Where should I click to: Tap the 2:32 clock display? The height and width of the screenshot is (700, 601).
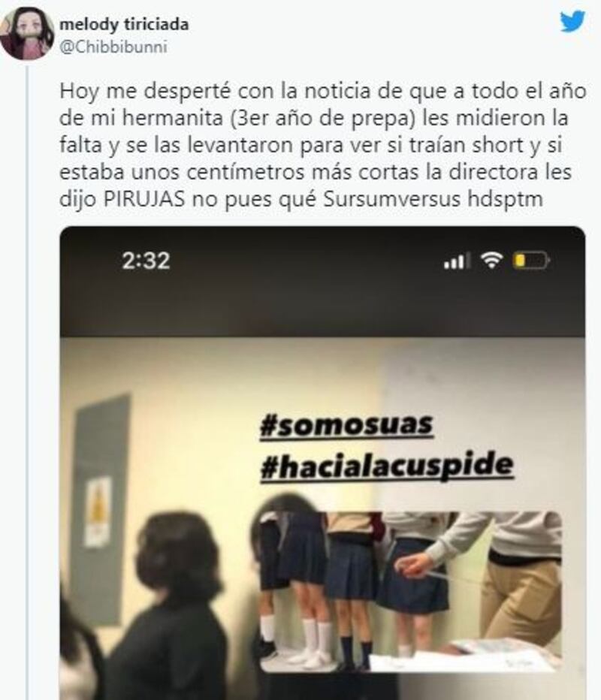[146, 261]
